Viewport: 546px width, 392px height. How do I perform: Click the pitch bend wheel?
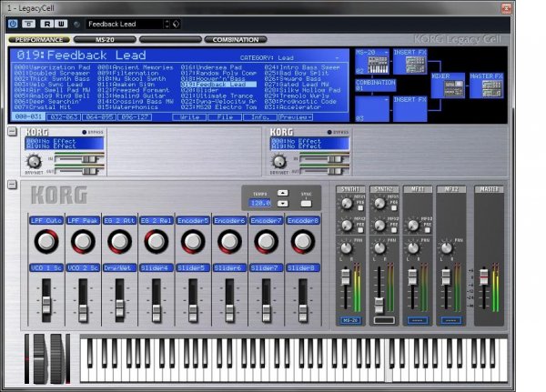[x=39, y=358]
